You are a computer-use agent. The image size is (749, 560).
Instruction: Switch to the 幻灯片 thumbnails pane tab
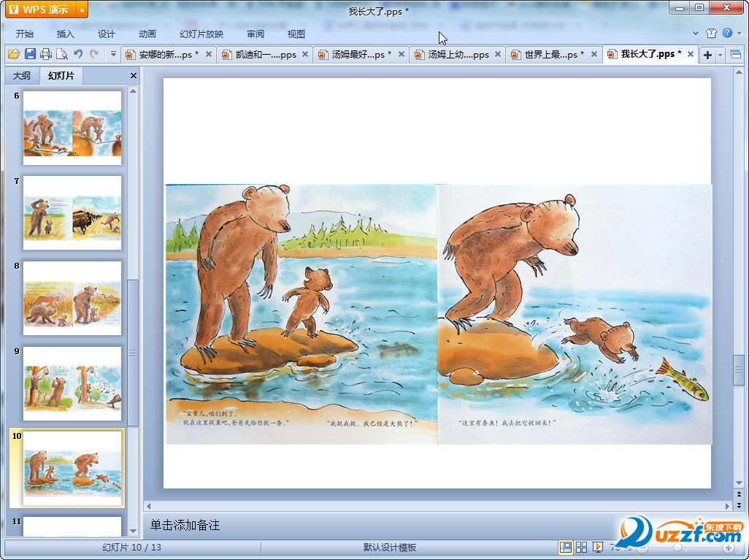(61, 75)
